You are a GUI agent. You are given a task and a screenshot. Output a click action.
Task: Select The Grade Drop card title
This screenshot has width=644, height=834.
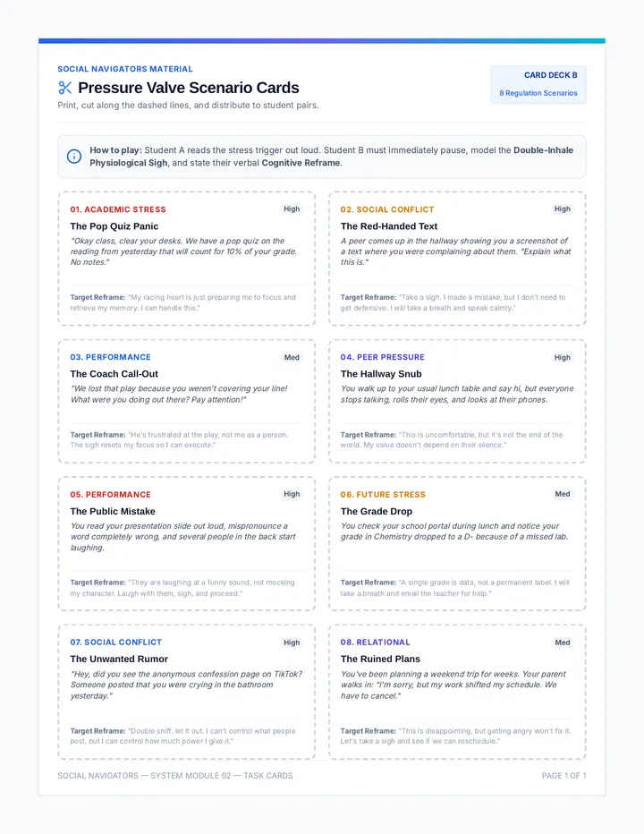point(377,511)
